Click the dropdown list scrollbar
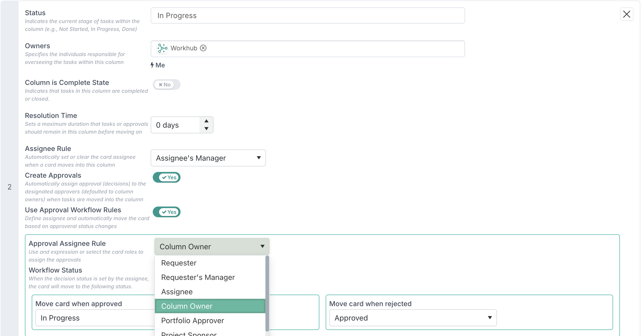 point(267,294)
